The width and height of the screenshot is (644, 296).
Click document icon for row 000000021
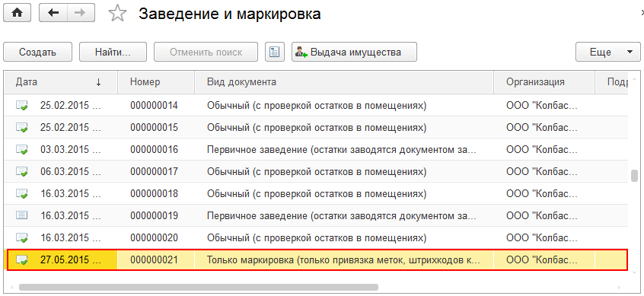[x=22, y=259]
